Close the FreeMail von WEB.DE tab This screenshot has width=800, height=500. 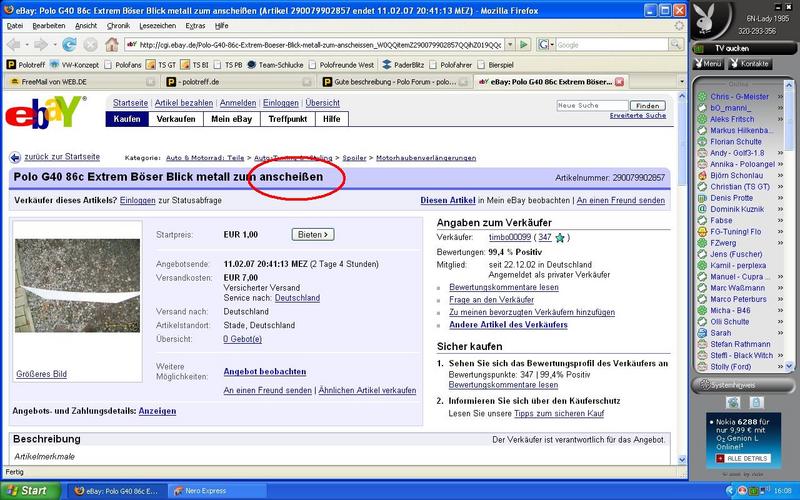pos(151,82)
